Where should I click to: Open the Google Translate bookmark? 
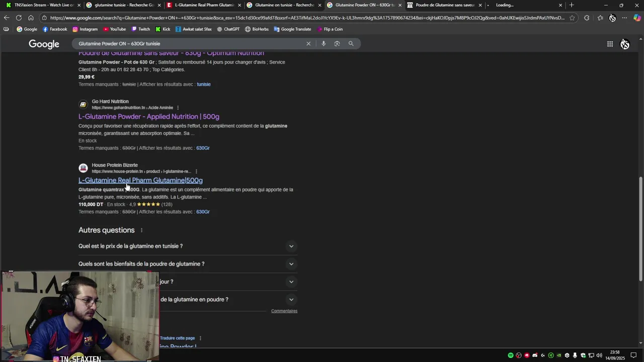coord(293,29)
